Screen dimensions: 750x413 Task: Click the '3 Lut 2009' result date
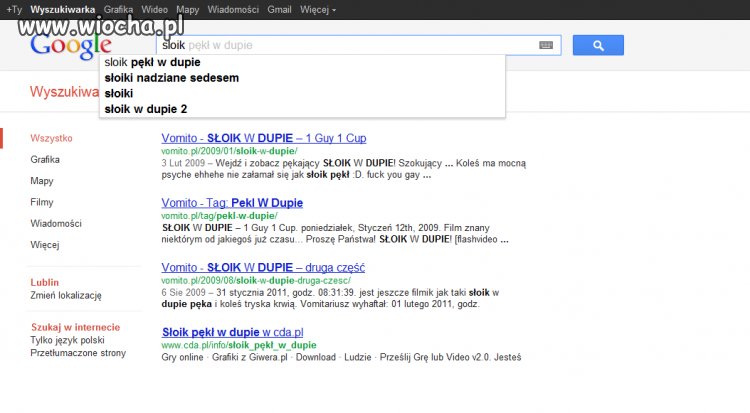pyautogui.click(x=183, y=163)
